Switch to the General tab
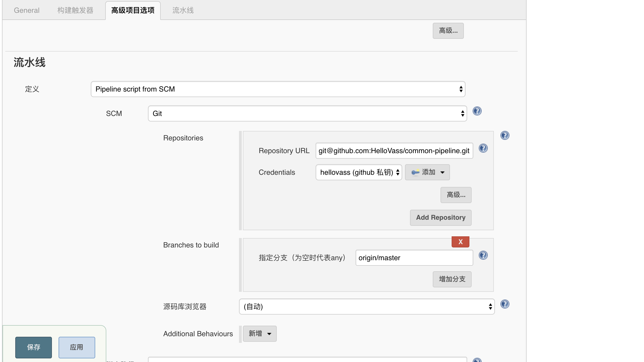 (27, 10)
